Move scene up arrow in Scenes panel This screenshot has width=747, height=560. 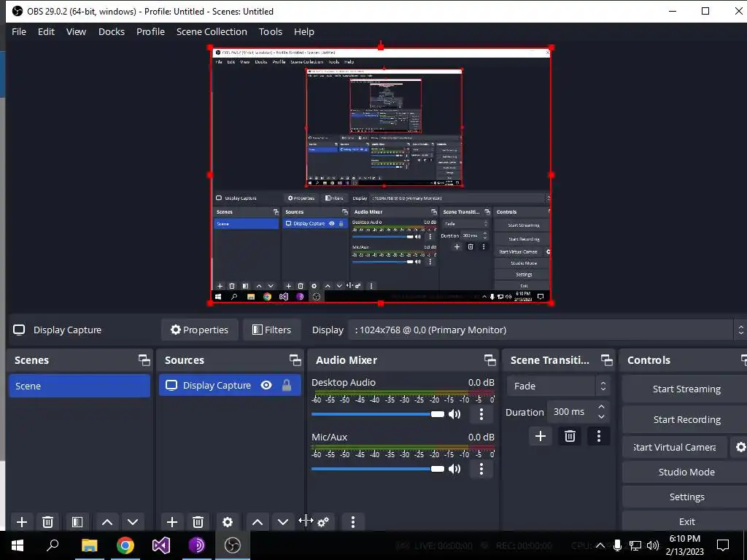107,522
